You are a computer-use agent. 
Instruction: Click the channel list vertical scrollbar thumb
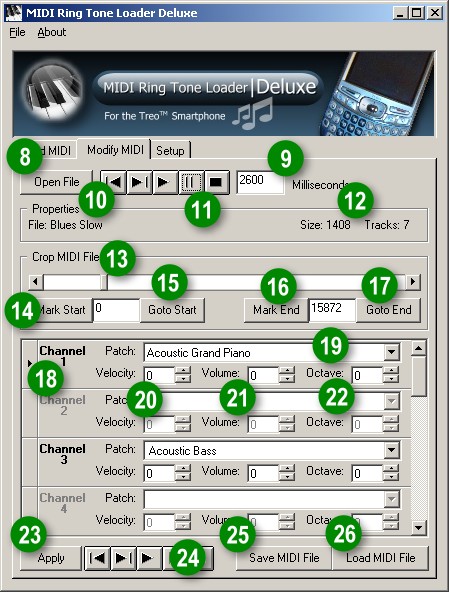click(x=419, y=376)
